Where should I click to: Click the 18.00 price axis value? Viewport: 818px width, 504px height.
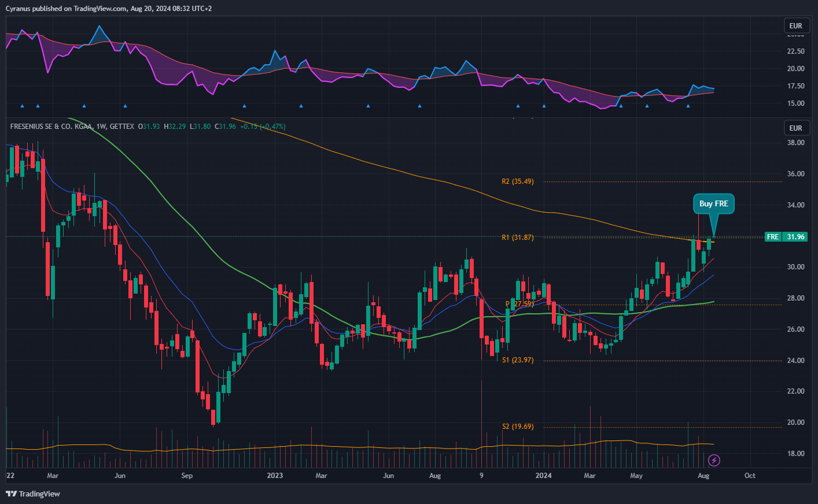click(x=796, y=454)
